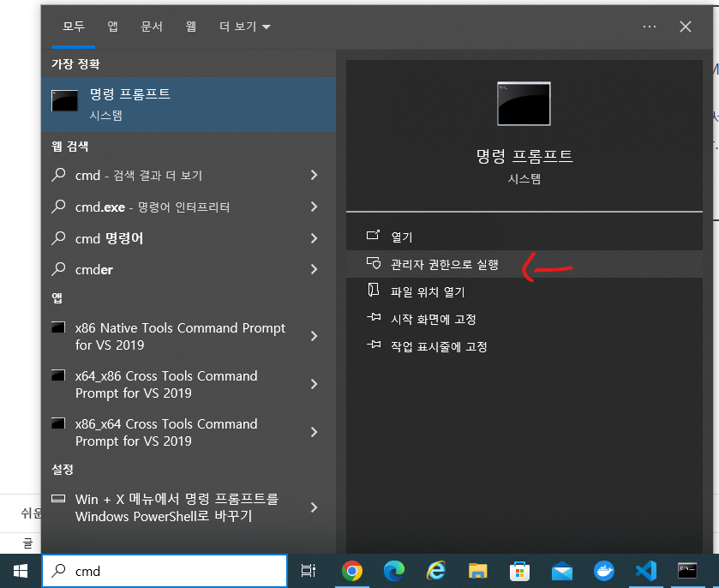Switch to the 문서 tab

tap(152, 27)
